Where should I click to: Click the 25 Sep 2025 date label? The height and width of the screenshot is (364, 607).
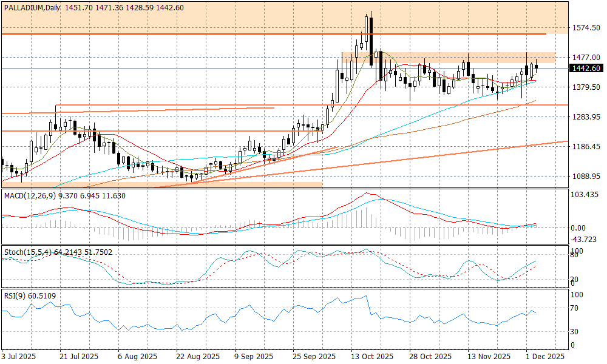point(313,356)
